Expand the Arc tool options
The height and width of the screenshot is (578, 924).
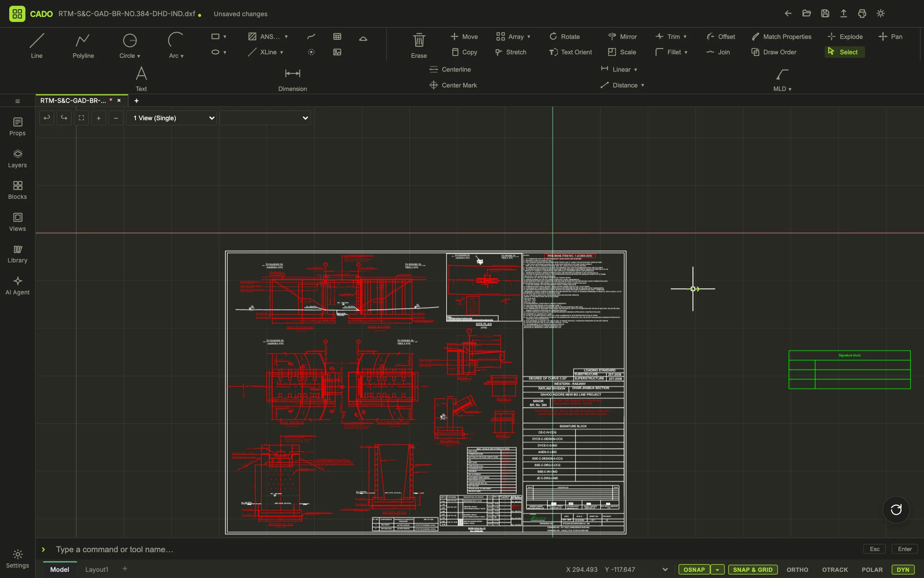[182, 56]
